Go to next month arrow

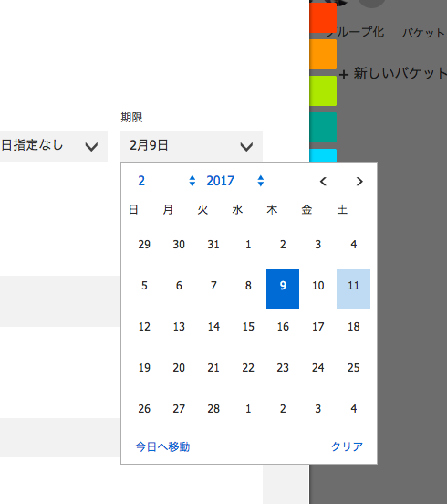359,182
